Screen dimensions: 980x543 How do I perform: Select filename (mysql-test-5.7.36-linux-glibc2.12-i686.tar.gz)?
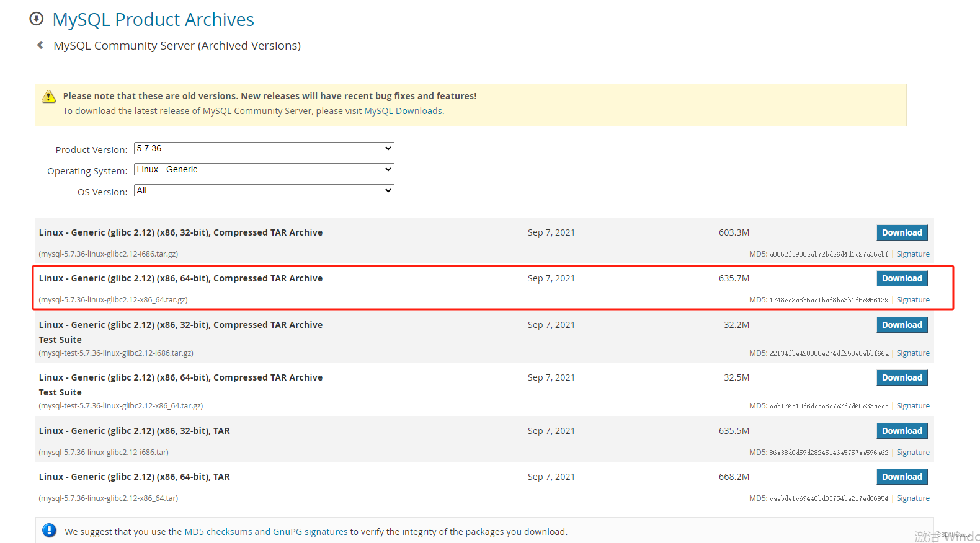[x=116, y=353]
